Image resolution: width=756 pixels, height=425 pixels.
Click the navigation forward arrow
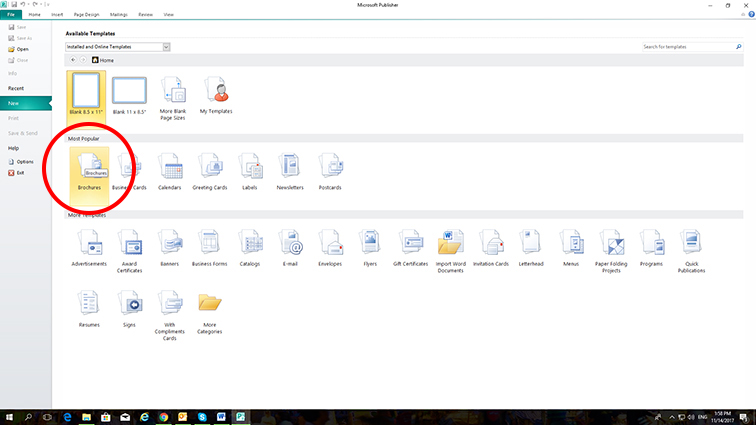pyautogui.click(x=83, y=60)
